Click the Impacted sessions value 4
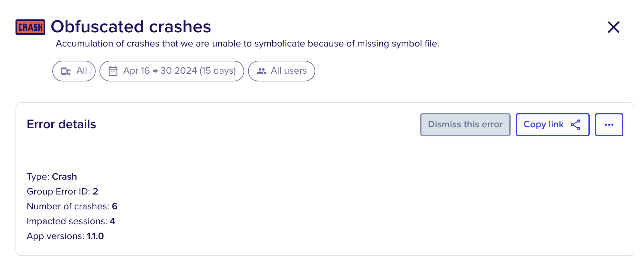 coord(113,221)
